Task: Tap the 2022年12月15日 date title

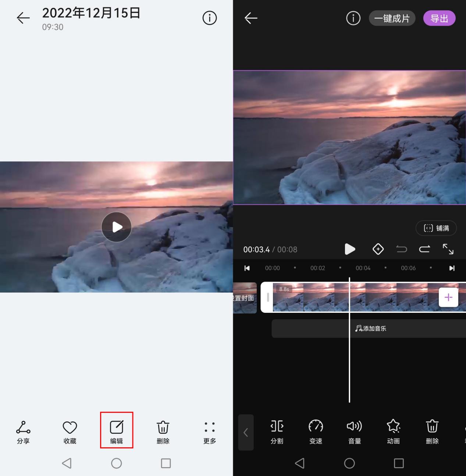Action: (91, 13)
